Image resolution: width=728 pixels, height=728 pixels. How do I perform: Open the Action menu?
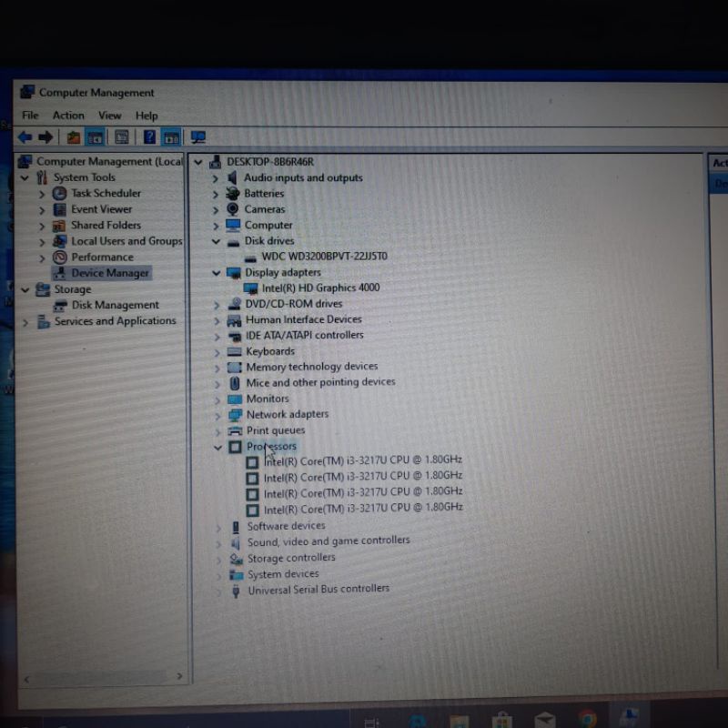(68, 116)
